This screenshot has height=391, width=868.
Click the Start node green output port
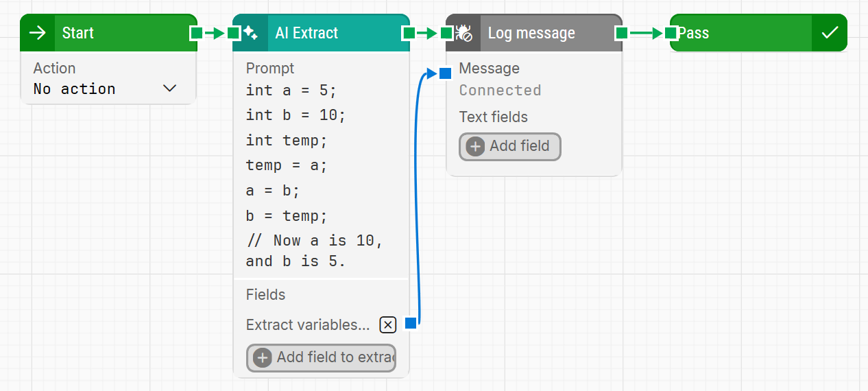(196, 33)
